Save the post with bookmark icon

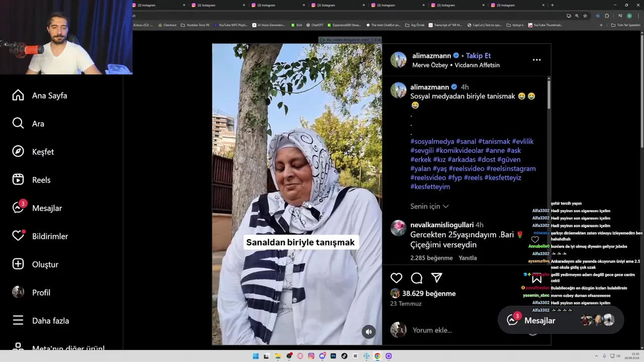pos(536,278)
